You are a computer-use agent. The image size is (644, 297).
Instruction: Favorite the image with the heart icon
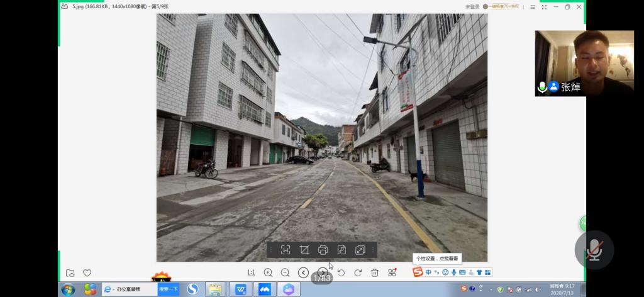87,272
